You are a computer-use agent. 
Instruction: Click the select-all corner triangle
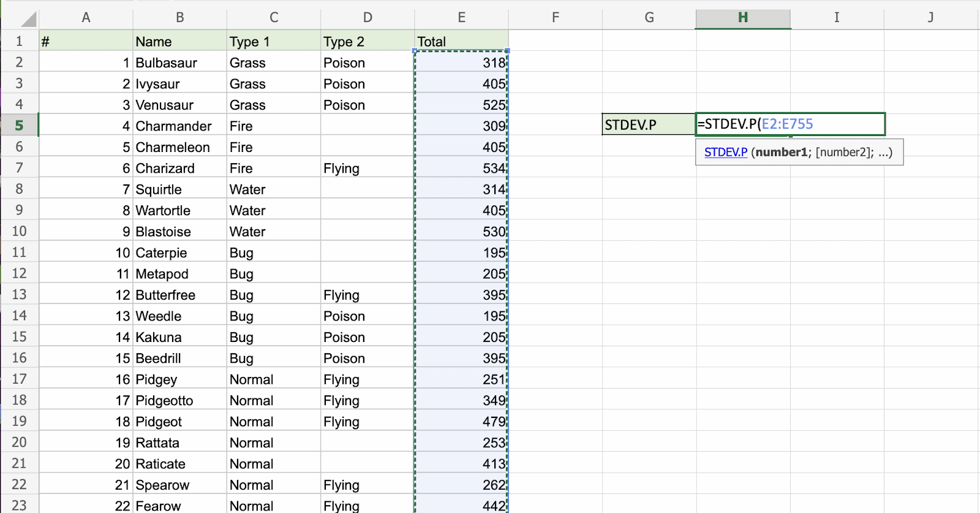[x=27, y=19]
